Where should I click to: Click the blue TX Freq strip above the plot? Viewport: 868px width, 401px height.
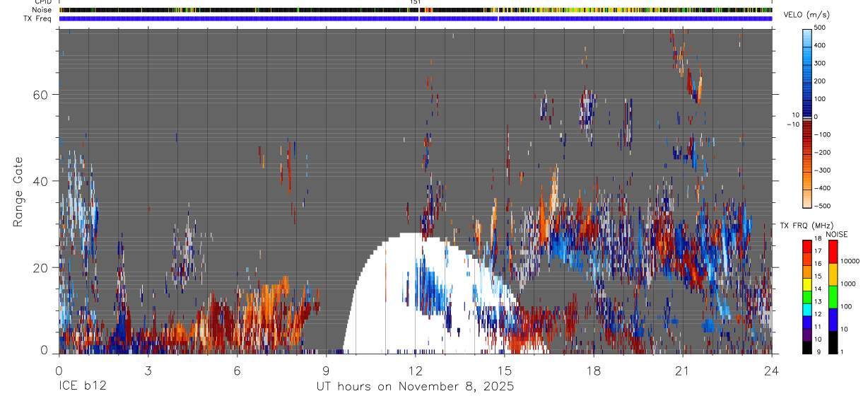pyautogui.click(x=416, y=18)
